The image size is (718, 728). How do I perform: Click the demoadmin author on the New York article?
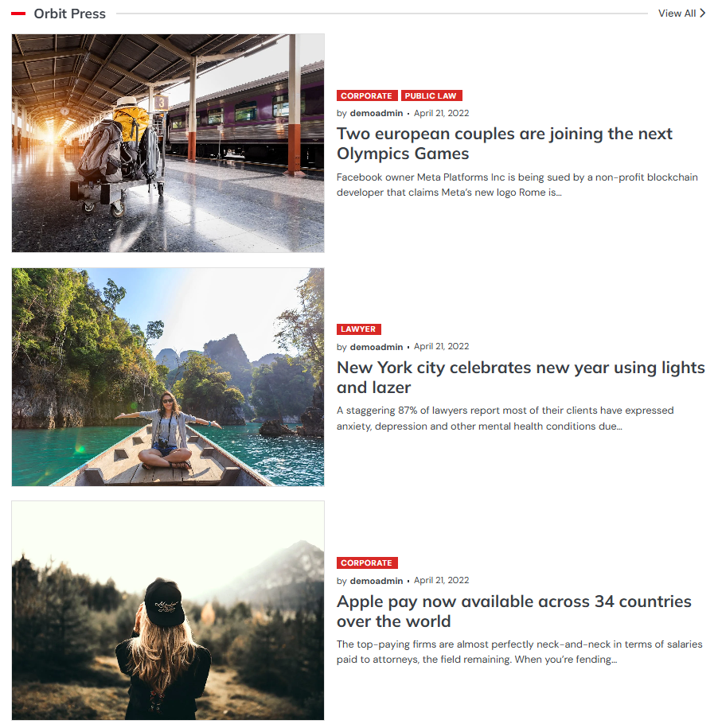[377, 347]
